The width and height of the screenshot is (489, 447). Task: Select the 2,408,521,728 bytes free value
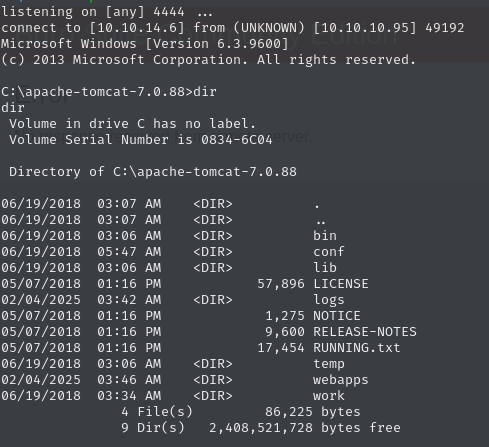(305, 428)
